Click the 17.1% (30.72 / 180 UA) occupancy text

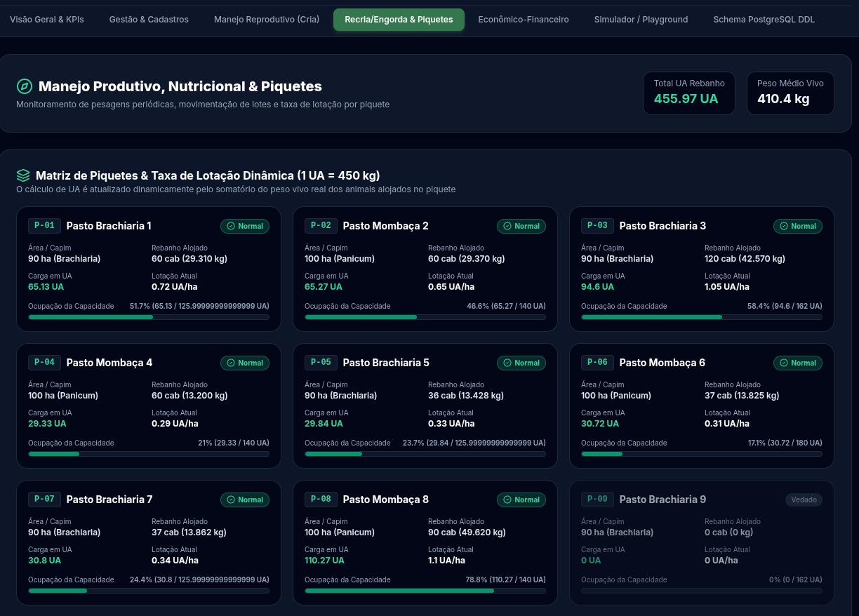pyautogui.click(x=785, y=443)
